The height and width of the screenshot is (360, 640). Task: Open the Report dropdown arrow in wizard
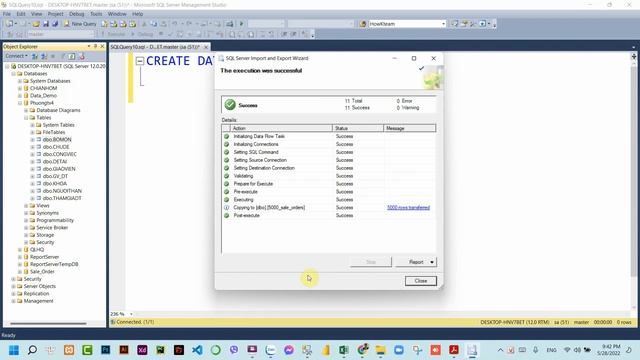(432, 262)
